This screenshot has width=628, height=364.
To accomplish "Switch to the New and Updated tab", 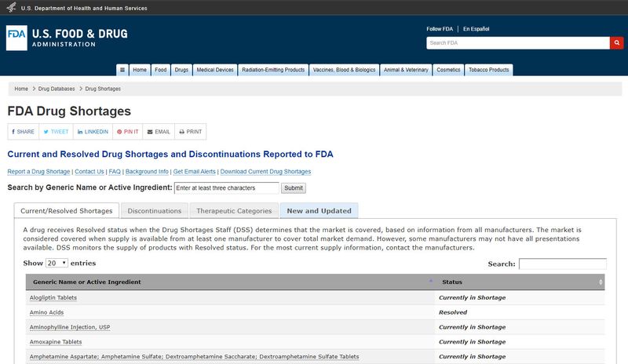I will 319,210.
